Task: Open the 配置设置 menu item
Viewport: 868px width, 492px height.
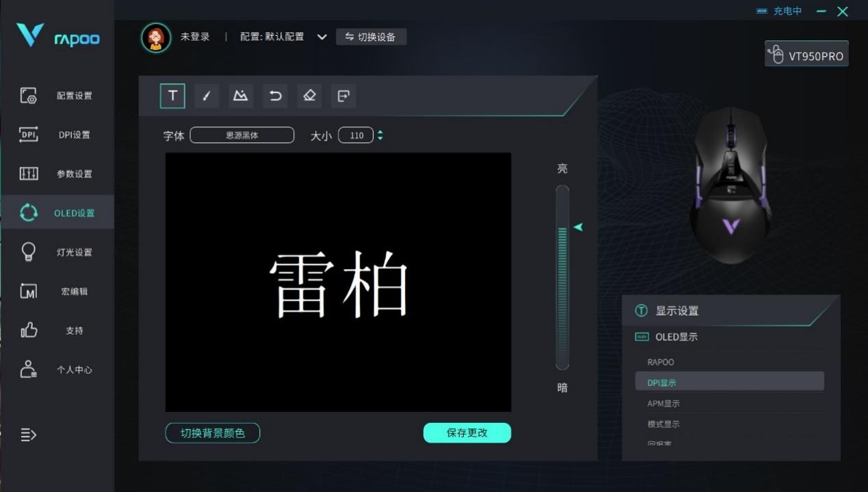Action: [74, 96]
